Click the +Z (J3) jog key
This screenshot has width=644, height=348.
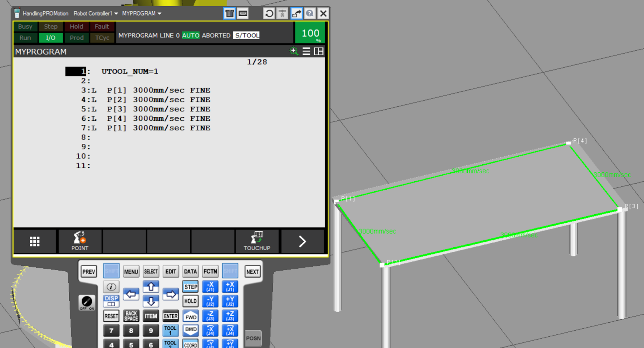[x=230, y=316]
